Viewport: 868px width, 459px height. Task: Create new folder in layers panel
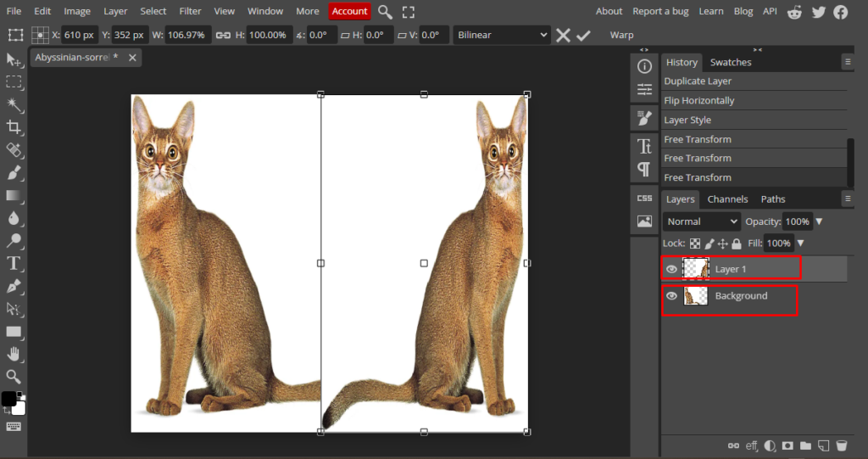pyautogui.click(x=805, y=445)
